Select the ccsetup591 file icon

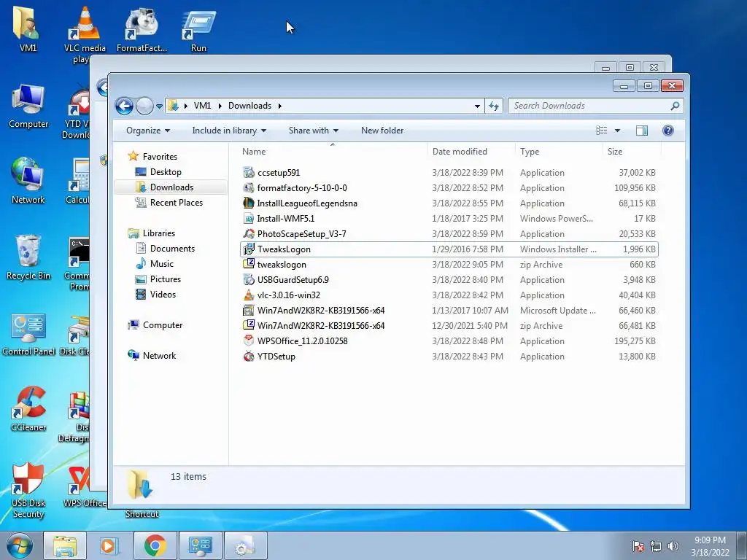click(249, 172)
